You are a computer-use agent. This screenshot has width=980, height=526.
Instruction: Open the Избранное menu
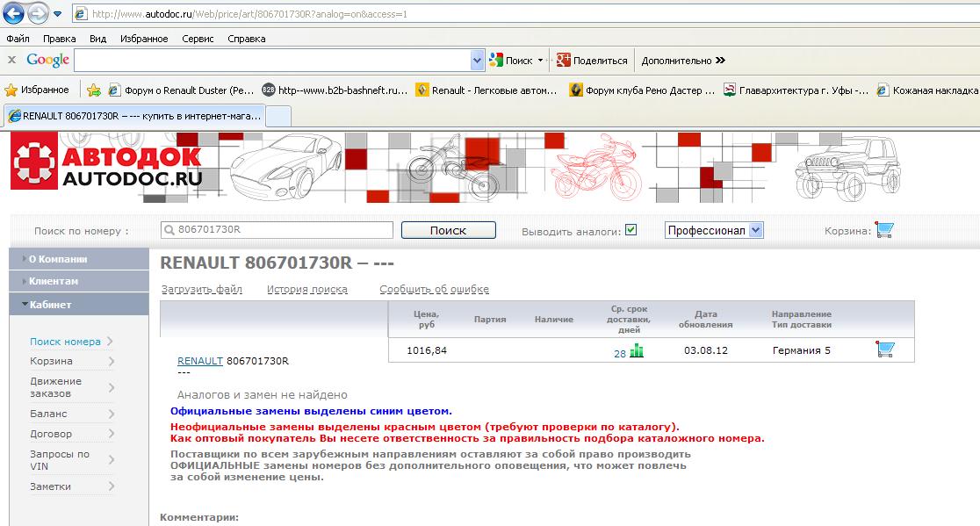click(144, 39)
